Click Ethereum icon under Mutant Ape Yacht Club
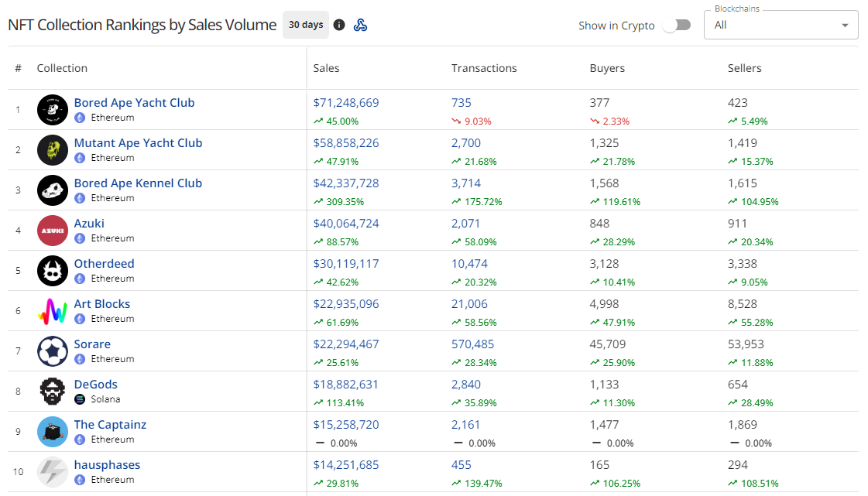 coord(80,158)
